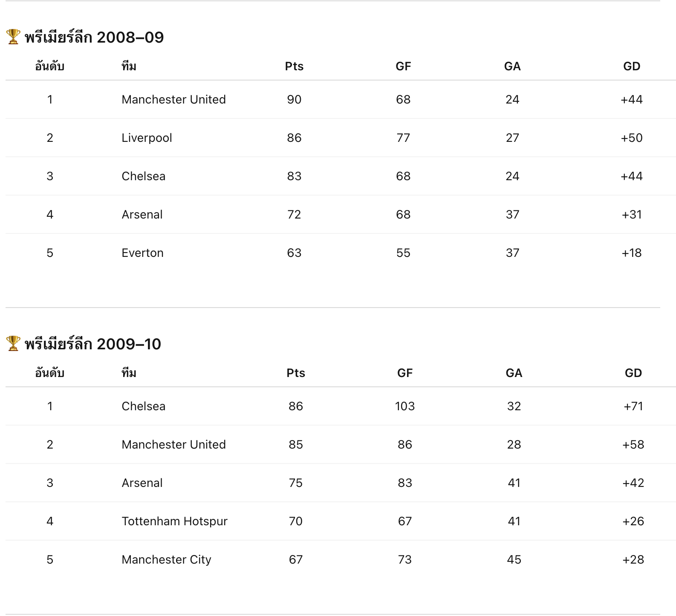Click Manchester United's 90 points value

point(294,100)
